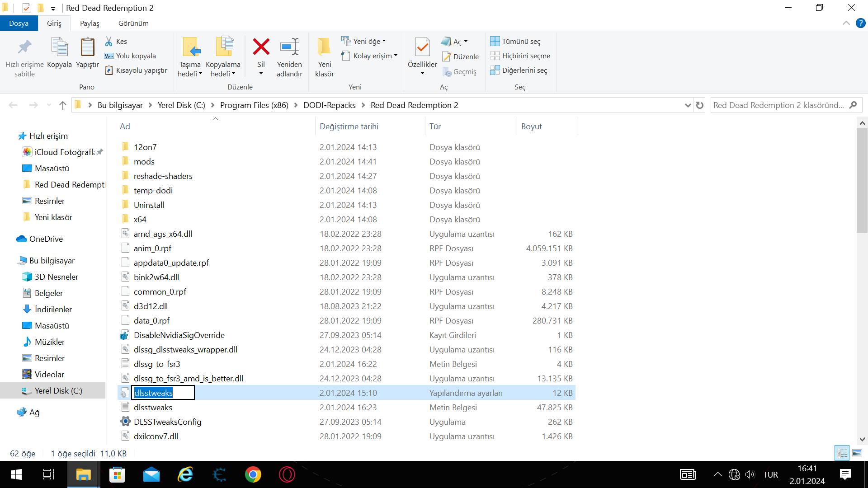Image resolution: width=868 pixels, height=488 pixels.
Task: Click the vertical scrollbar down arrow
Action: pos(862,439)
